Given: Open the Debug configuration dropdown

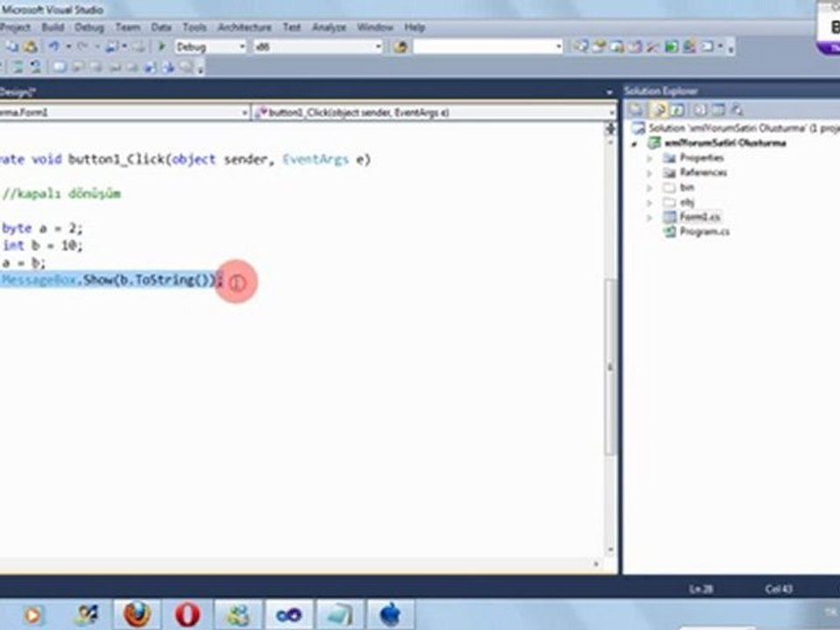Looking at the screenshot, I should (x=210, y=46).
